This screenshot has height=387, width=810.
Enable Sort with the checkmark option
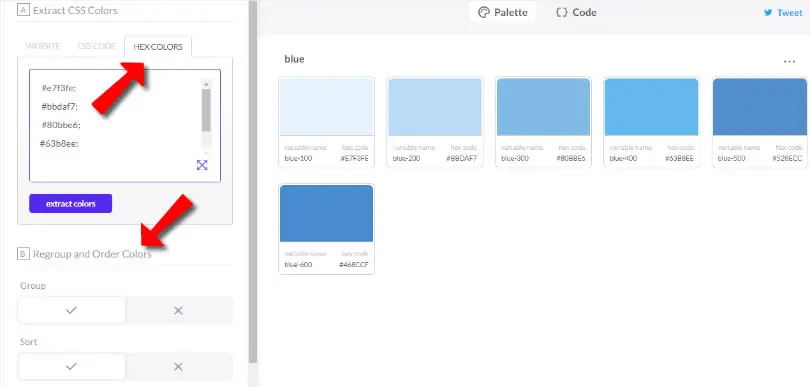coord(71,366)
